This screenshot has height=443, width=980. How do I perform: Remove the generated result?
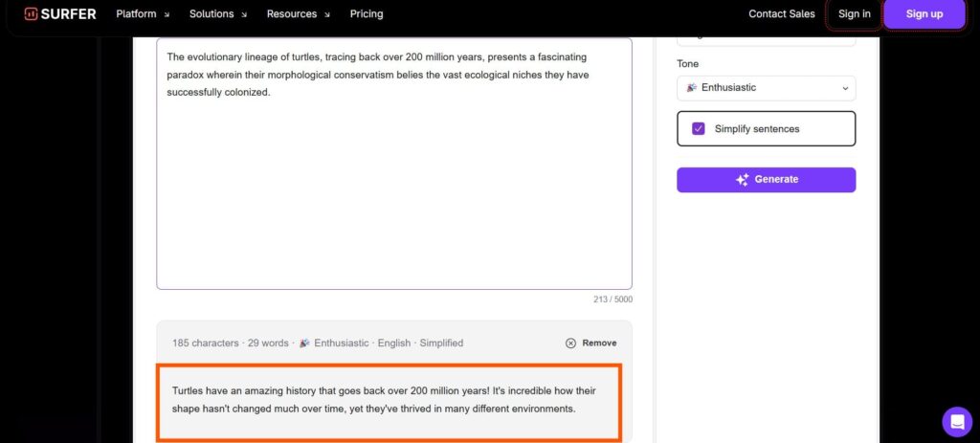click(x=590, y=343)
